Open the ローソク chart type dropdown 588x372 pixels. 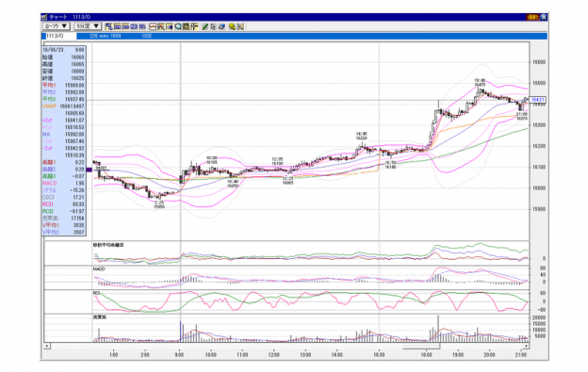point(57,26)
